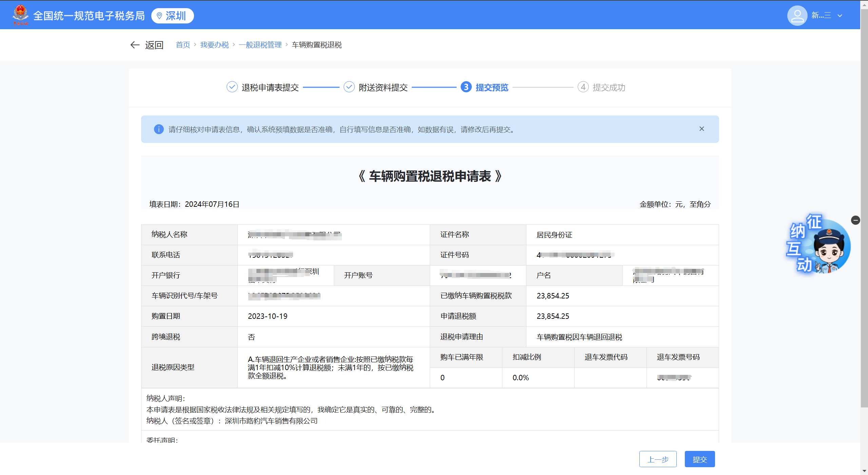Viewport: 868px width, 475px height.
Task: Select the 提交成功 step
Action: coord(601,87)
